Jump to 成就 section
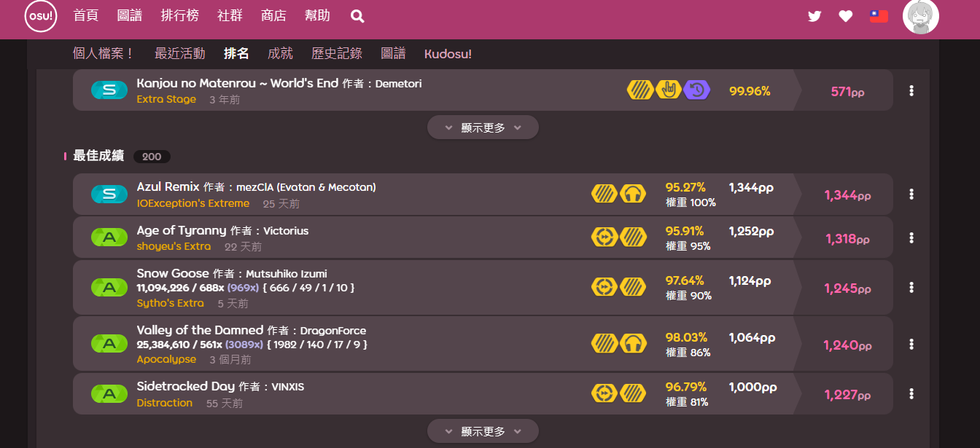Screen dimensions: 980x448 point(280,54)
